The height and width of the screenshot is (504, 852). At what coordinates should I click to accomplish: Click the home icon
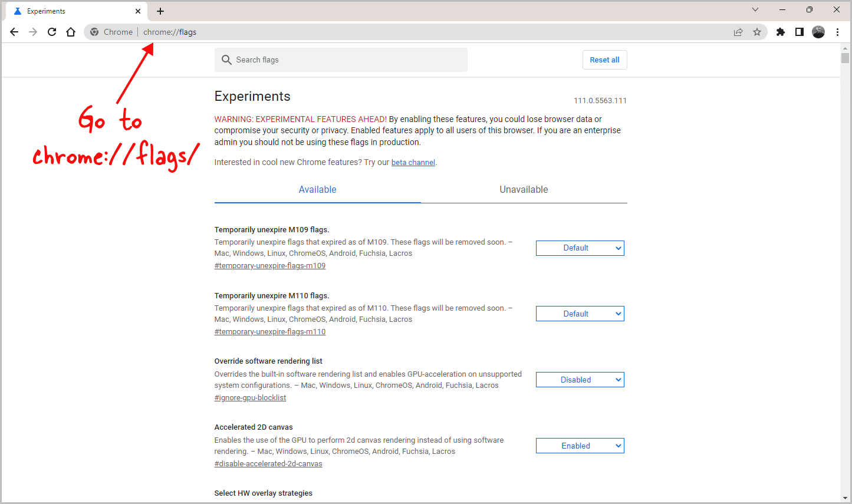pos(71,32)
